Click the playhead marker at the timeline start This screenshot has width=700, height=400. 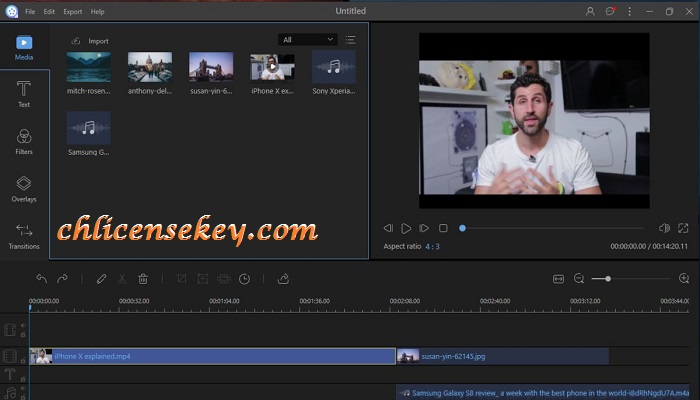coord(30,308)
